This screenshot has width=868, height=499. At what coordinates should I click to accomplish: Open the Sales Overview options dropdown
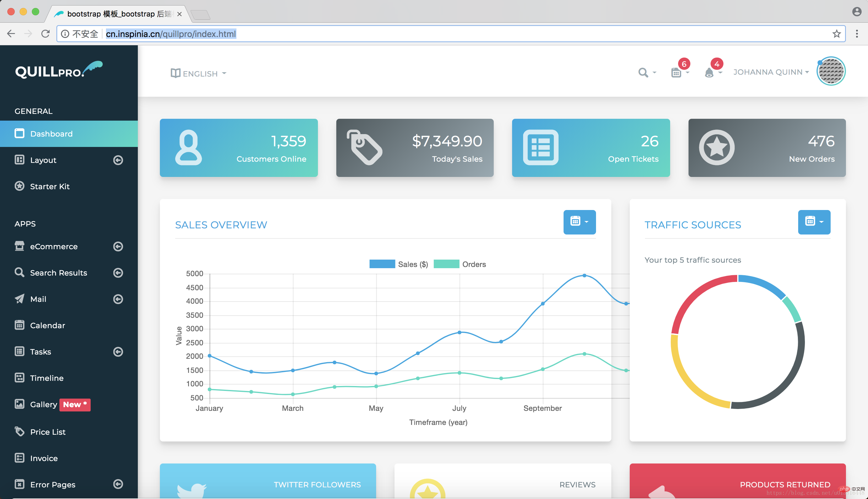pyautogui.click(x=579, y=221)
